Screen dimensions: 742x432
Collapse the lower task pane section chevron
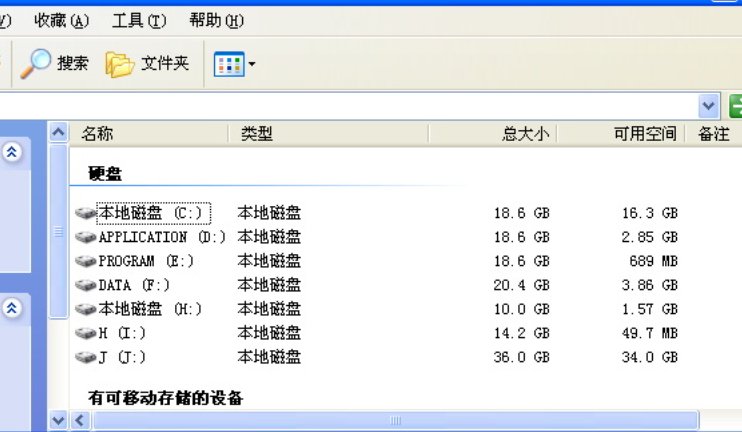coord(12,309)
